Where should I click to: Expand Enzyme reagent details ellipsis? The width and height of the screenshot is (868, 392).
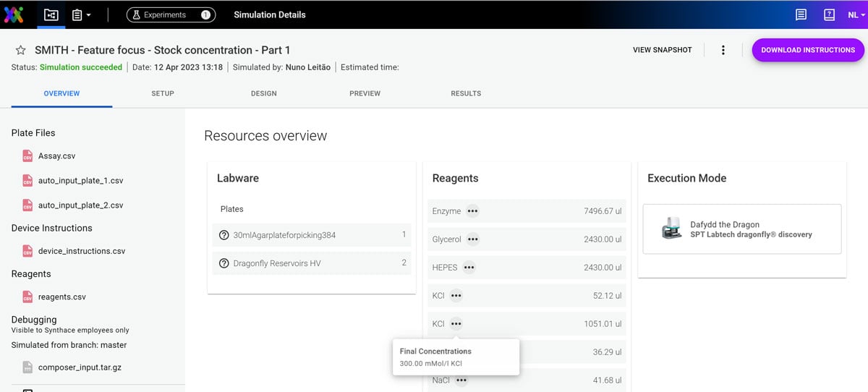click(472, 211)
